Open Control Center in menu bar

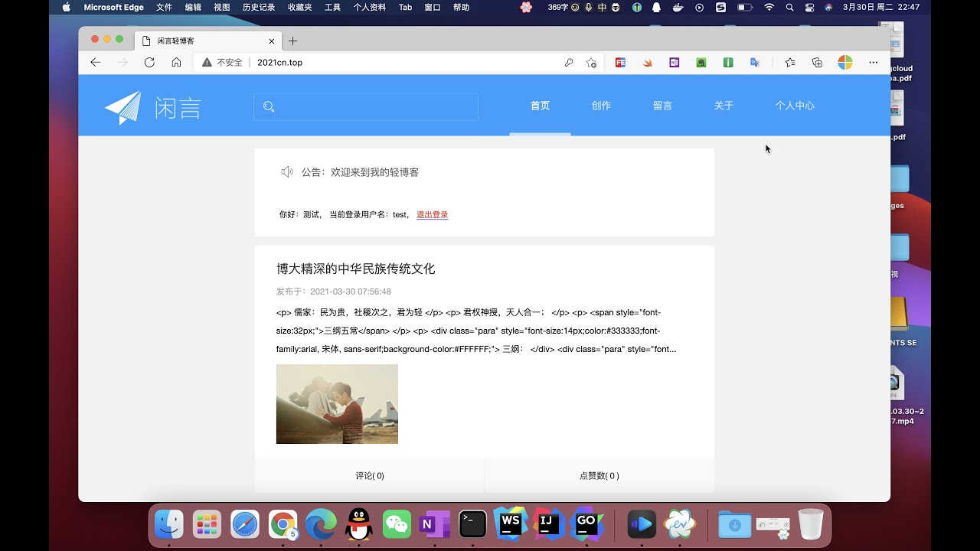(810, 7)
